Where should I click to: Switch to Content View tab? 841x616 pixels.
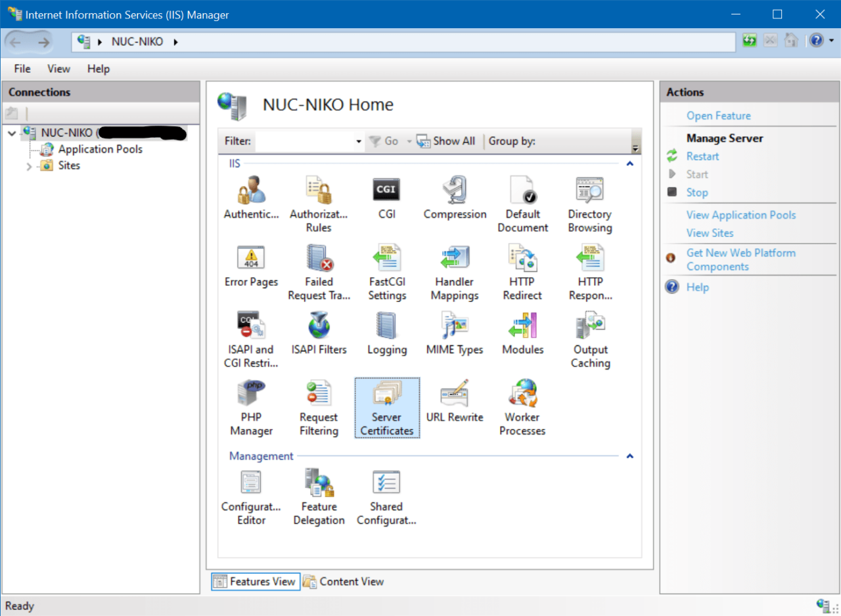pos(344,581)
